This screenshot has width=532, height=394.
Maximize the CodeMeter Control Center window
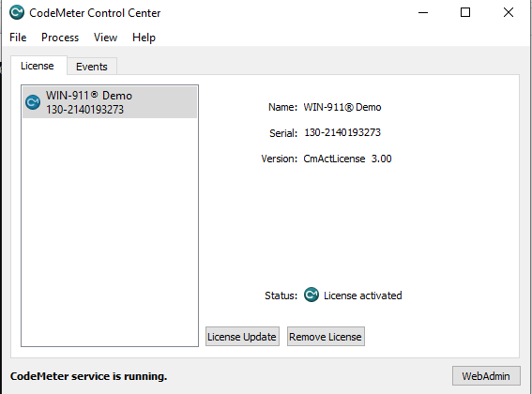point(465,12)
